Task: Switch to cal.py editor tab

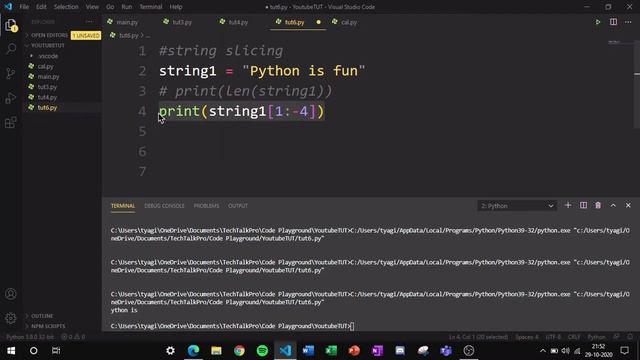Action: [348, 22]
